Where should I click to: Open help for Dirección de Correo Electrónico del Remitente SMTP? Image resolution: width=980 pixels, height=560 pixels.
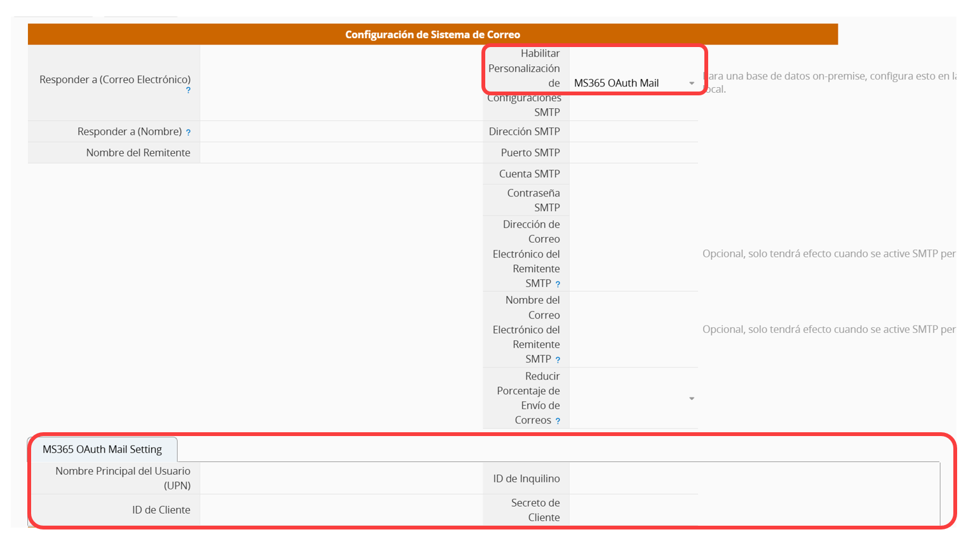[x=558, y=284]
